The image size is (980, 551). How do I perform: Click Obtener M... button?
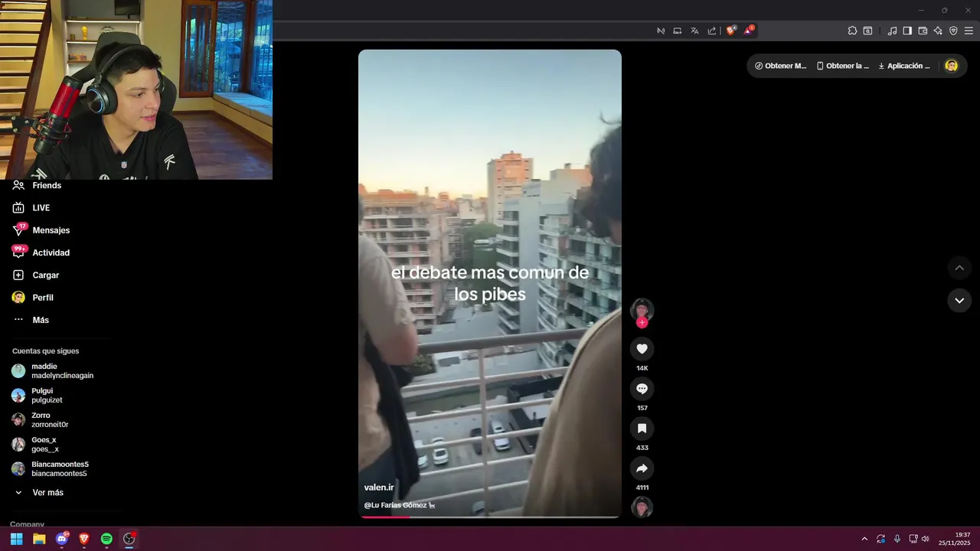coord(780,66)
